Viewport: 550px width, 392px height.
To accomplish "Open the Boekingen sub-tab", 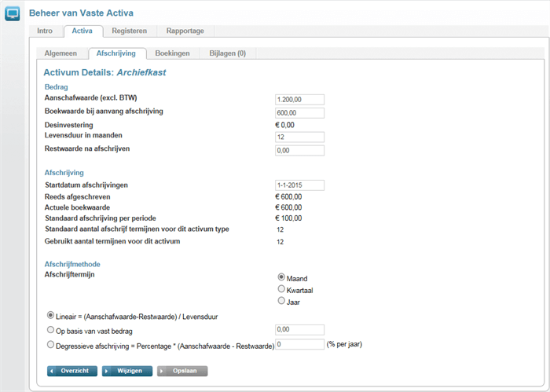I will (172, 53).
